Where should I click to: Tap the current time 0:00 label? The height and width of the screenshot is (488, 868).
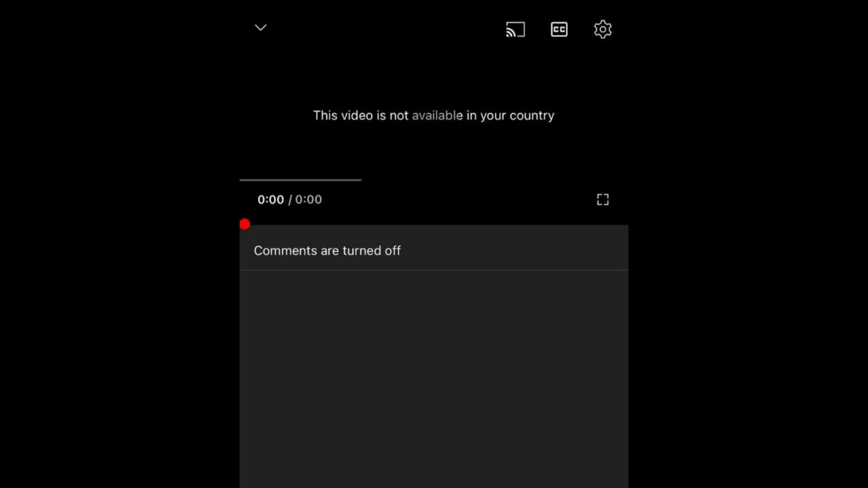[271, 200]
